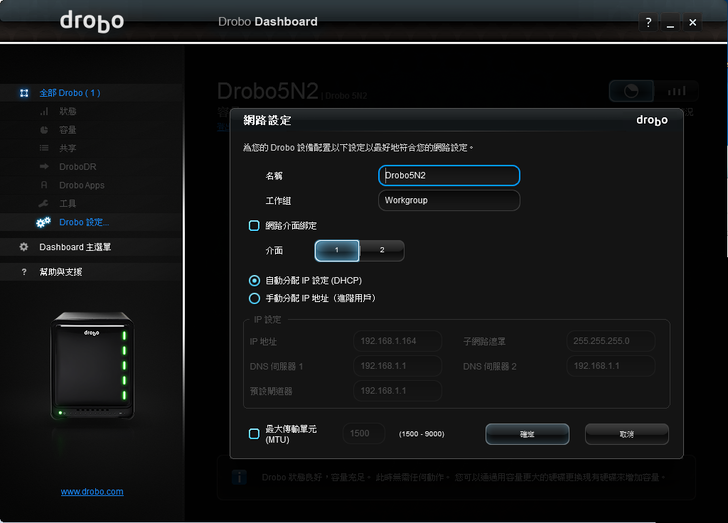
Task: Click the drobo logo in title bar
Action: point(92,21)
